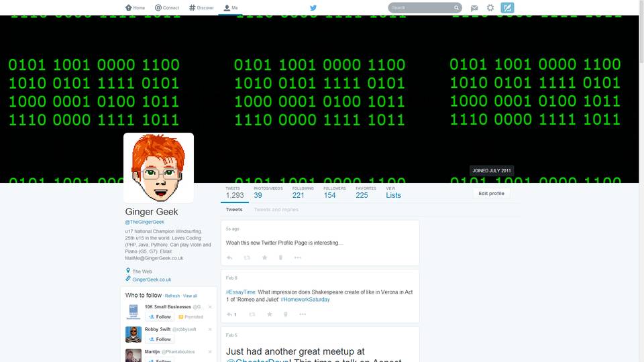The height and width of the screenshot is (362, 644).
Task: Open the Home navigation item
Action: (x=135, y=7)
